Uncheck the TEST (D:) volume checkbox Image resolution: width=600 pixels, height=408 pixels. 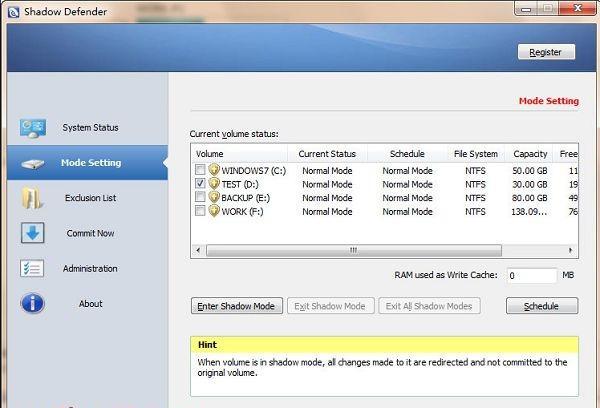200,183
